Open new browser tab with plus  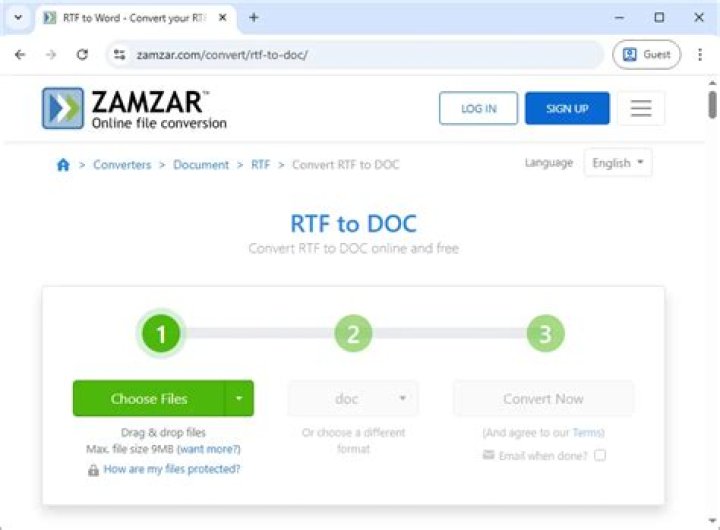pos(253,17)
